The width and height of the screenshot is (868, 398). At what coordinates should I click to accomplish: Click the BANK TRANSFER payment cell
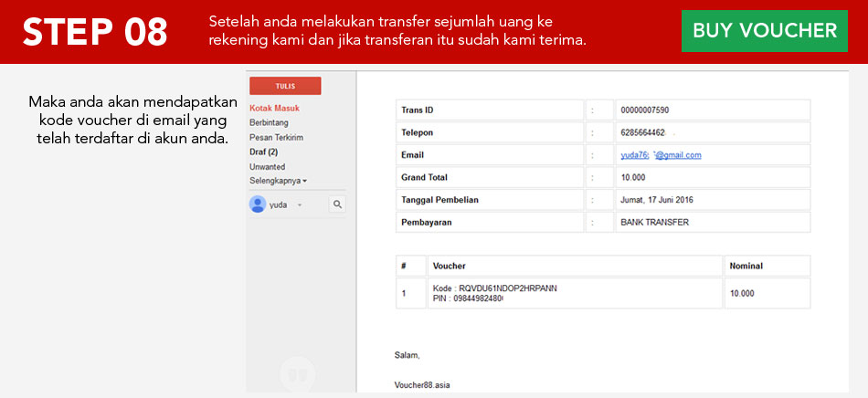(x=654, y=222)
